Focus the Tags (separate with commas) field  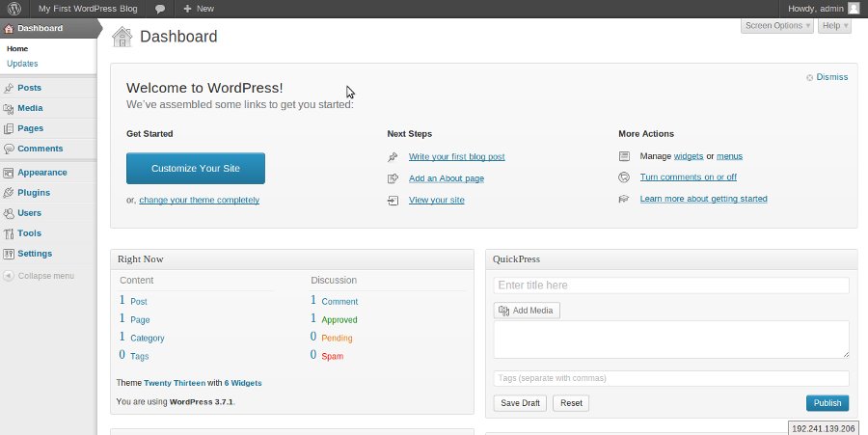click(671, 378)
